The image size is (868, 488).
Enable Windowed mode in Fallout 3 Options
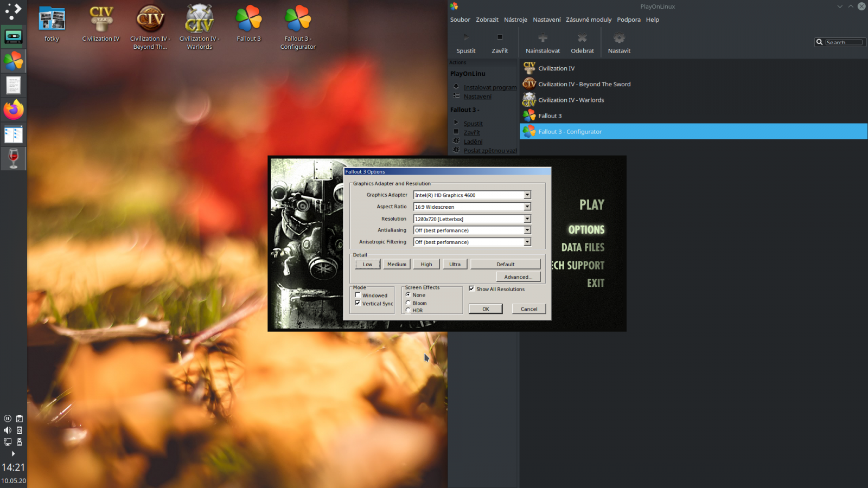coord(358,295)
